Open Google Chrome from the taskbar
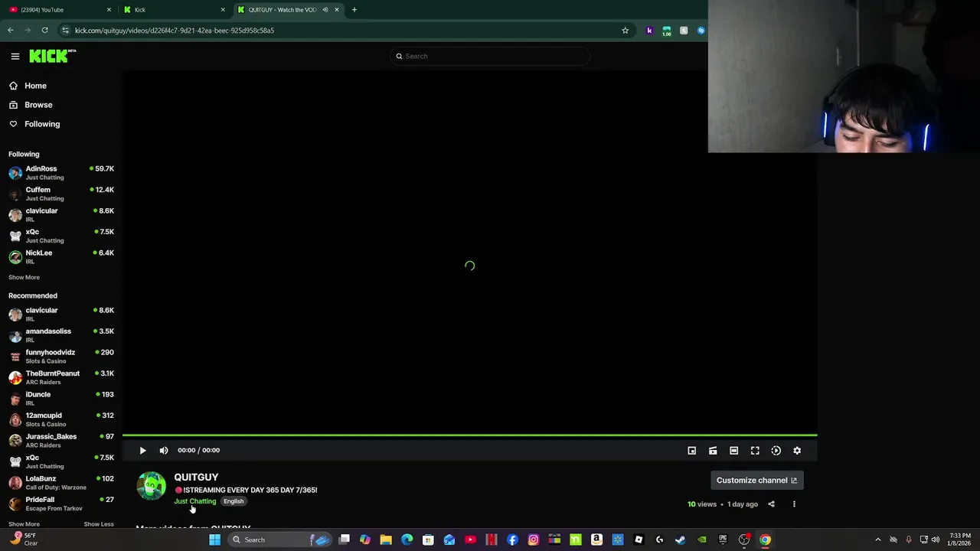This screenshot has height=551, width=980. point(765,540)
